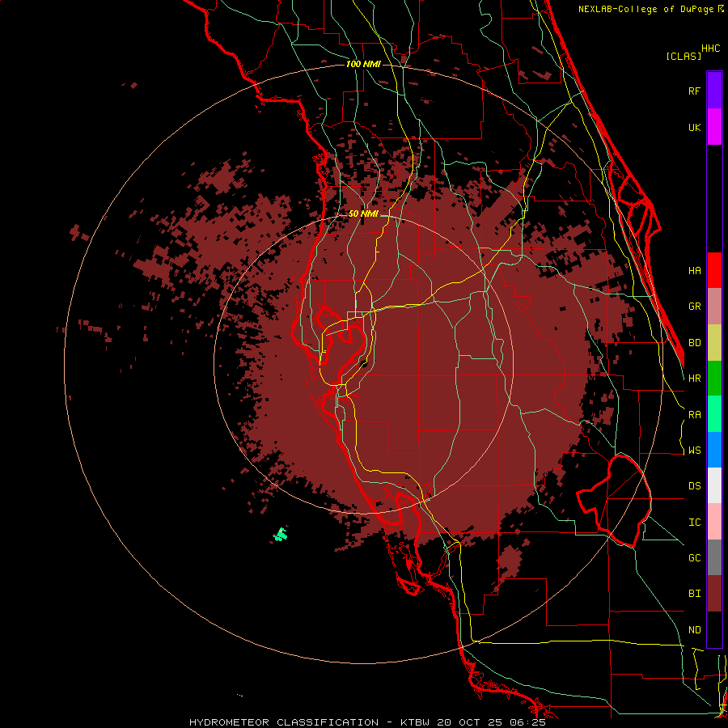Select the light pink IC swatch

click(x=714, y=522)
